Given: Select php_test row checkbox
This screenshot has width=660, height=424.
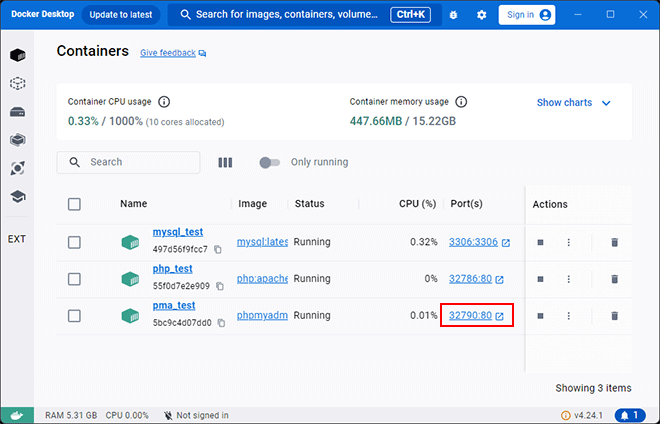Looking at the screenshot, I should [x=74, y=279].
